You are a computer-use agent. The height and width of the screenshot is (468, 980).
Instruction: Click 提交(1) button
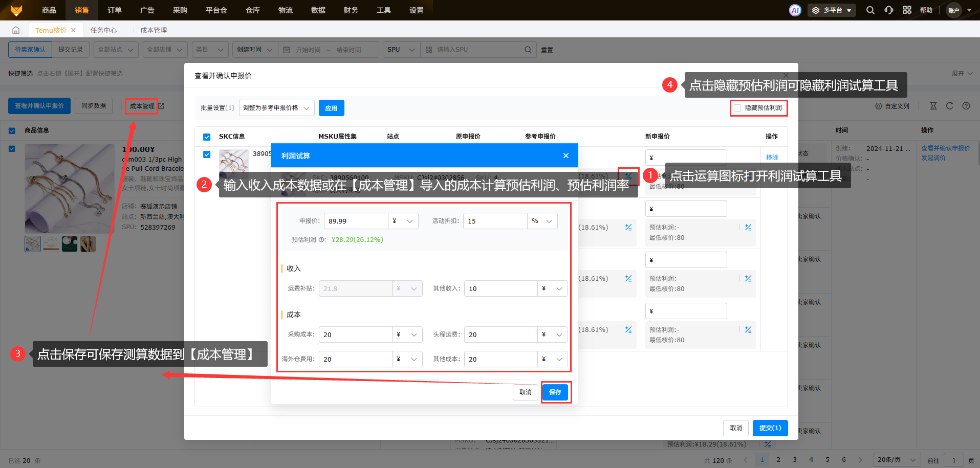[x=770, y=428]
